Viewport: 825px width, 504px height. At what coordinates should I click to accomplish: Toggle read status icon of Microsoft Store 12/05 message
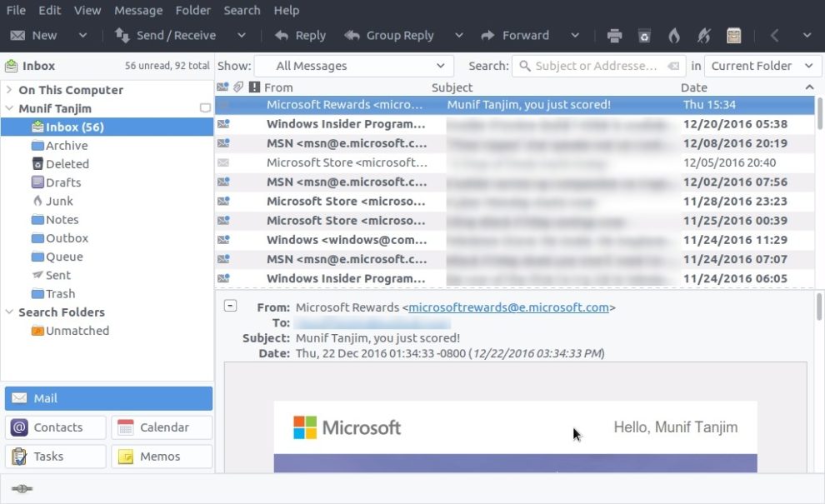click(223, 162)
